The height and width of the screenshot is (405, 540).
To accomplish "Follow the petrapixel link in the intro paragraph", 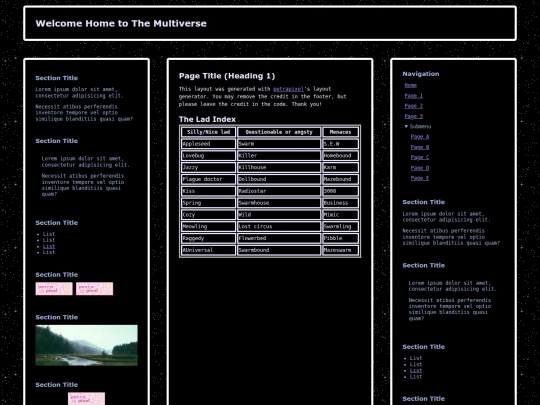I will tap(288, 89).
